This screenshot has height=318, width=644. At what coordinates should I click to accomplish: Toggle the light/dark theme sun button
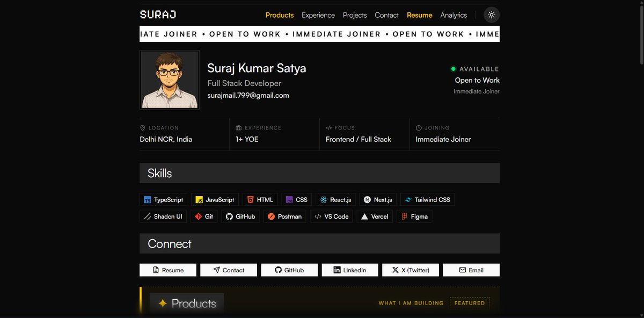[492, 15]
